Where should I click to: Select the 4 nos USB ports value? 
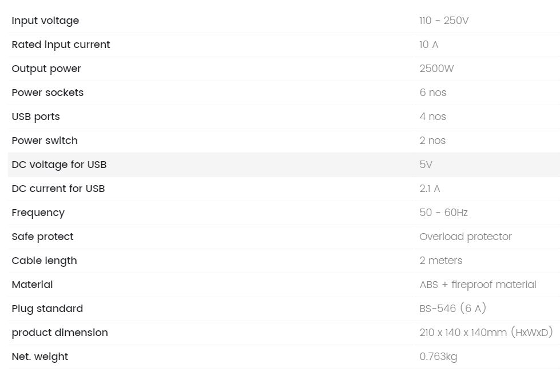[x=433, y=117]
